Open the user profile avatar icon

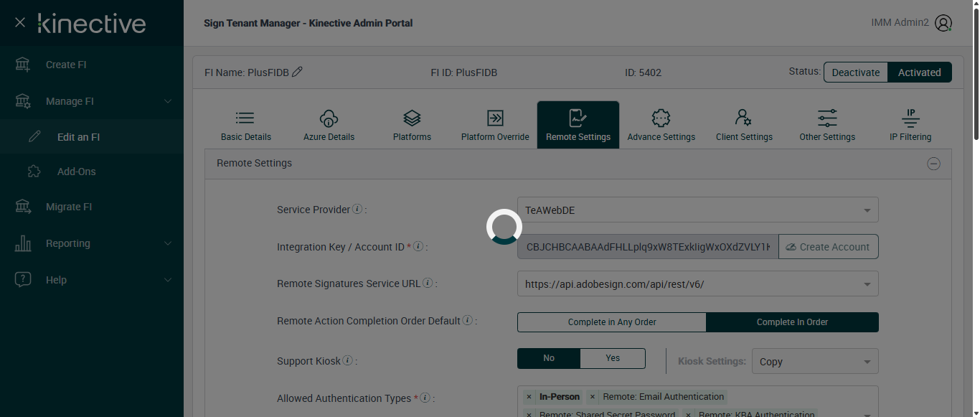pyautogui.click(x=943, y=23)
